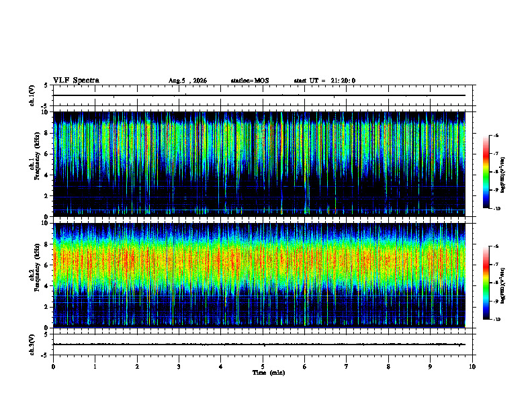Click the time axis tick label "7"
Screen dimensions: 532x411
click(347, 367)
